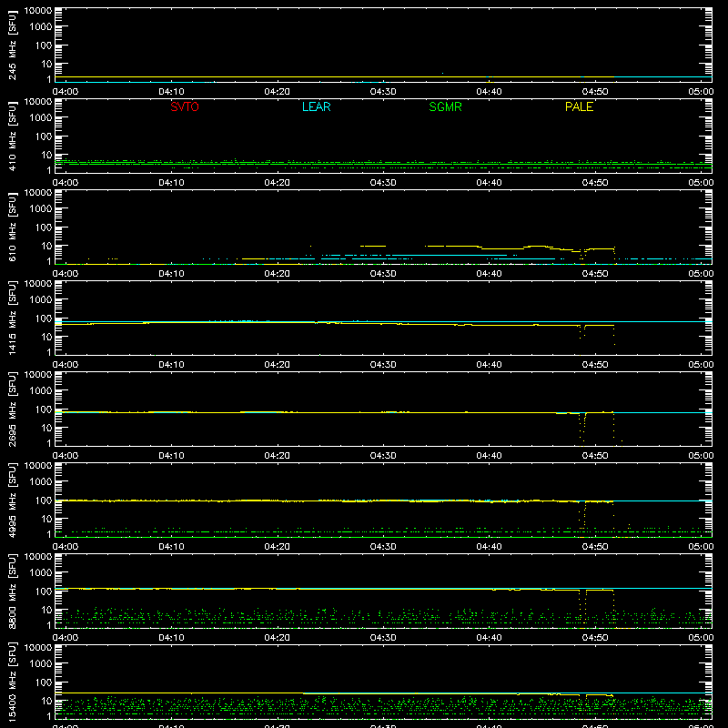
Task: Click 05:00 tick under 8800 MHz panel
Action: pos(701,638)
